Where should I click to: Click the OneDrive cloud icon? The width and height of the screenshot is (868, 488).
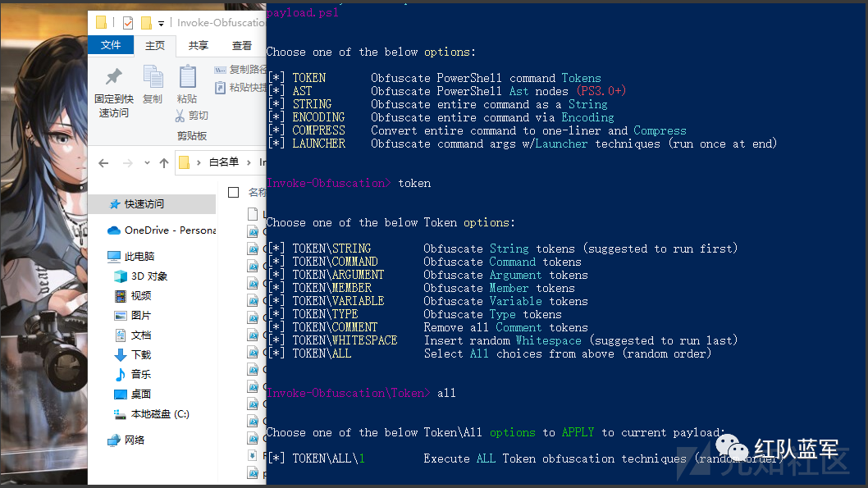(x=114, y=230)
